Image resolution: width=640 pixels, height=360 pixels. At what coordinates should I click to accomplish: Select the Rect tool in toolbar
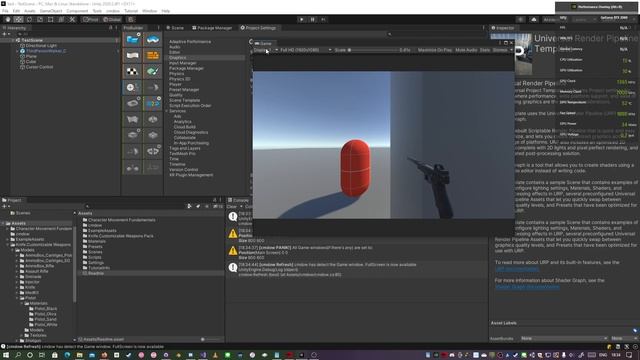pyautogui.click(x=51, y=20)
